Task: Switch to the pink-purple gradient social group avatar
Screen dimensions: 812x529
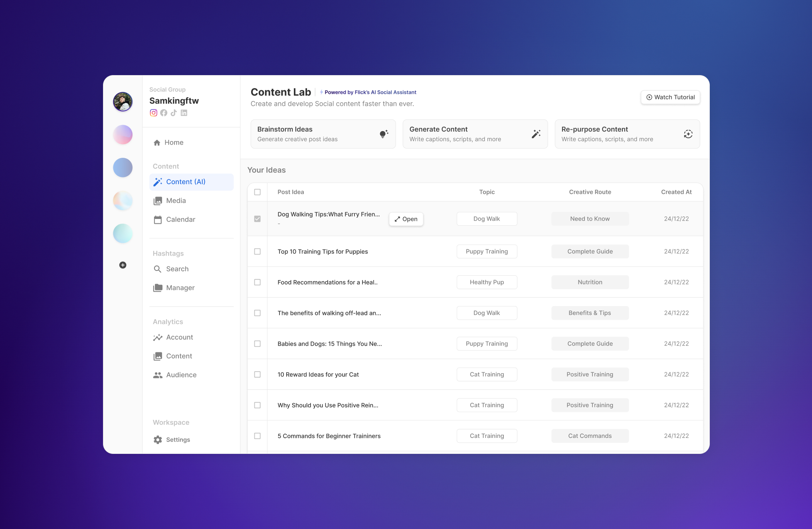Action: [x=123, y=135]
